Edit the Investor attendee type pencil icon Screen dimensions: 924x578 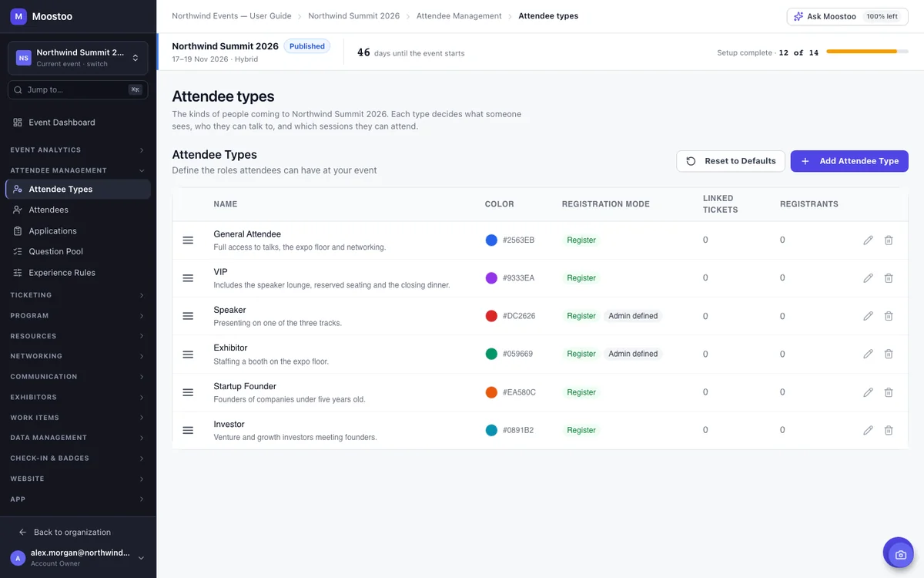tap(868, 430)
